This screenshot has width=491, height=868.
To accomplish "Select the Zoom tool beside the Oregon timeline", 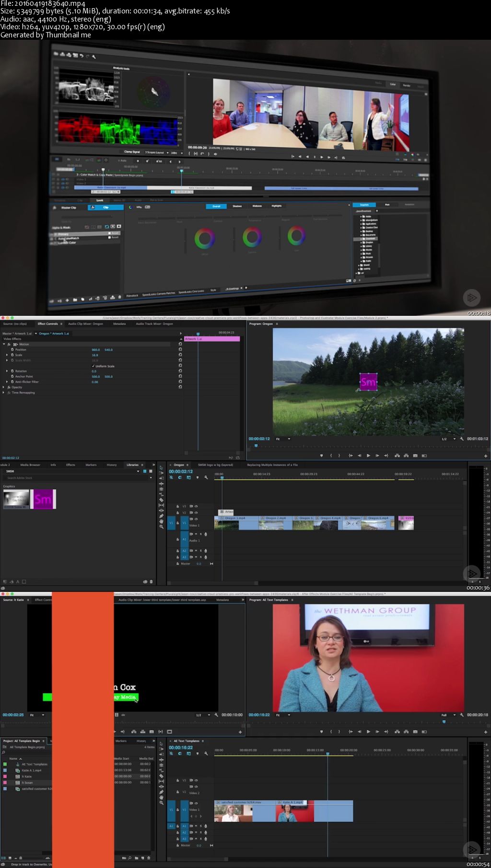I will [x=161, y=527].
